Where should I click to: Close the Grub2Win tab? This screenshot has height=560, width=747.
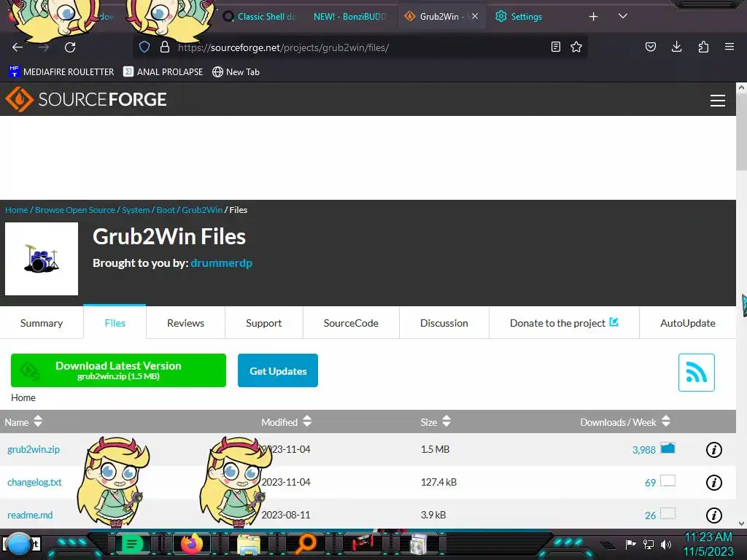[474, 16]
